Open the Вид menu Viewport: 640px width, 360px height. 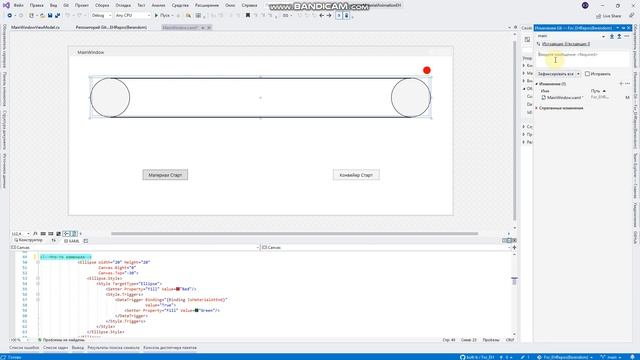coord(53,5)
